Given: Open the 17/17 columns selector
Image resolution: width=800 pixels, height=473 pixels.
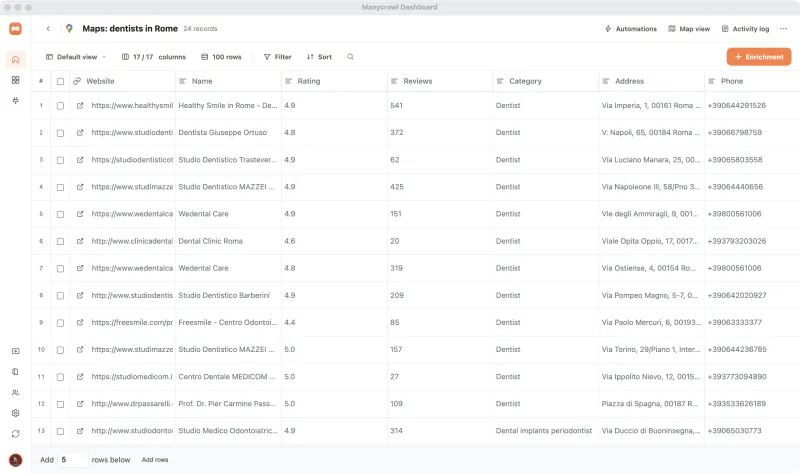Looking at the screenshot, I should click(x=154, y=57).
